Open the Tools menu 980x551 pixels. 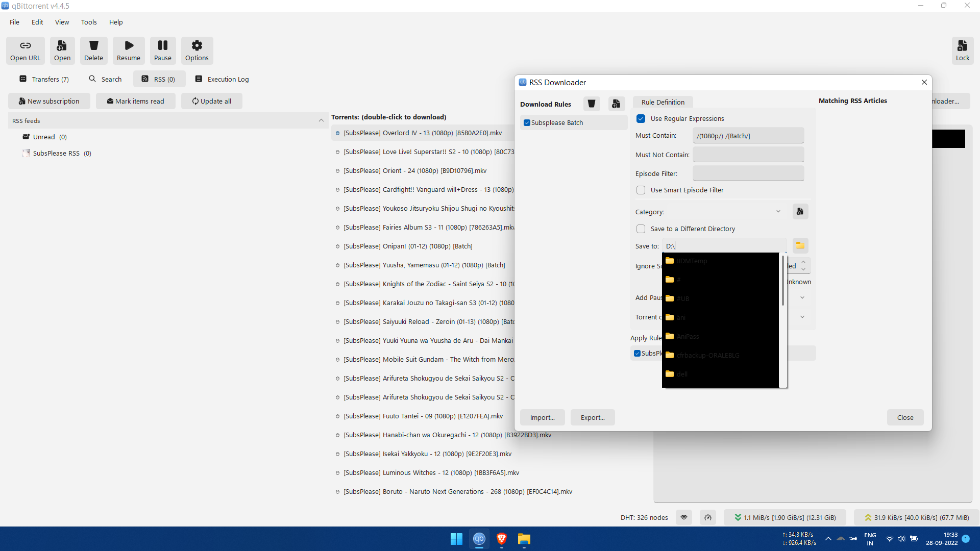click(x=89, y=22)
